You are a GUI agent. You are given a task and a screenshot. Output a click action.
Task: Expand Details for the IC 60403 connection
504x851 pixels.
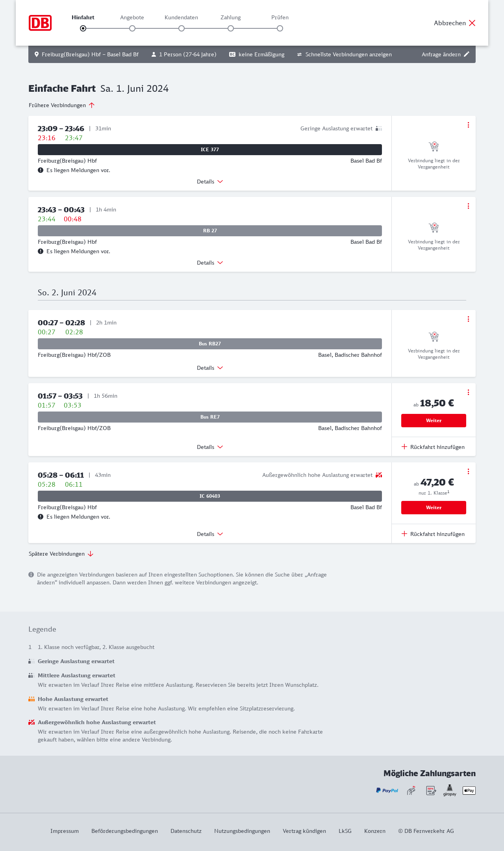(x=210, y=534)
